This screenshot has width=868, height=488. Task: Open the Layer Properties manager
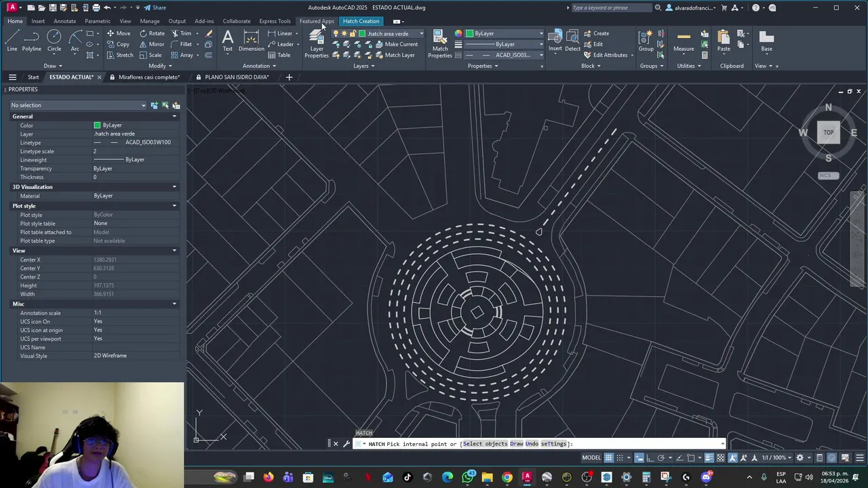coord(316,43)
